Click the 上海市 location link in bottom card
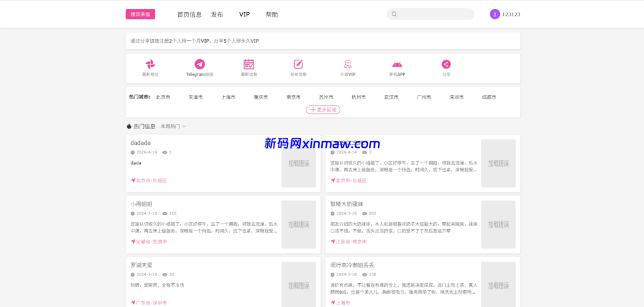This screenshot has width=644, height=307. coord(343,303)
